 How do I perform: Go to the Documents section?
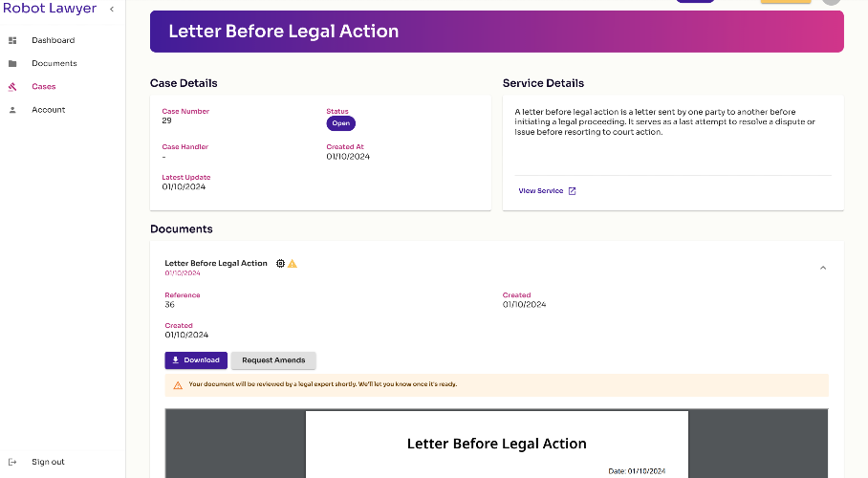54,64
